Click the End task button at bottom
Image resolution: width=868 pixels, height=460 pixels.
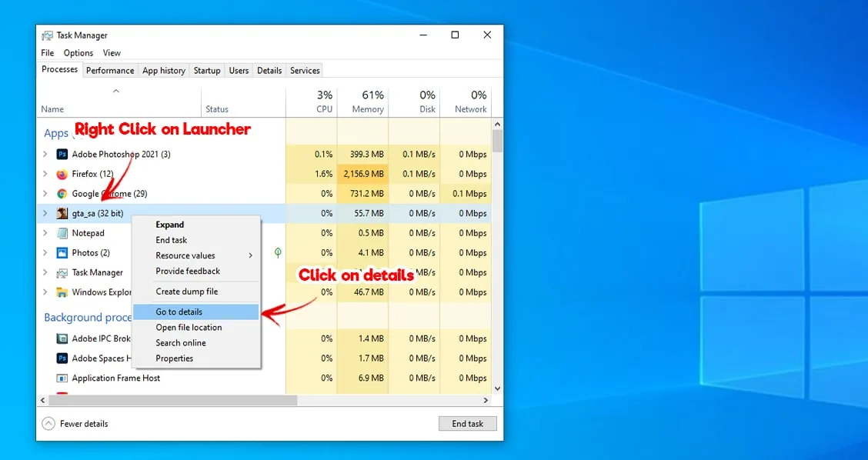(x=468, y=424)
